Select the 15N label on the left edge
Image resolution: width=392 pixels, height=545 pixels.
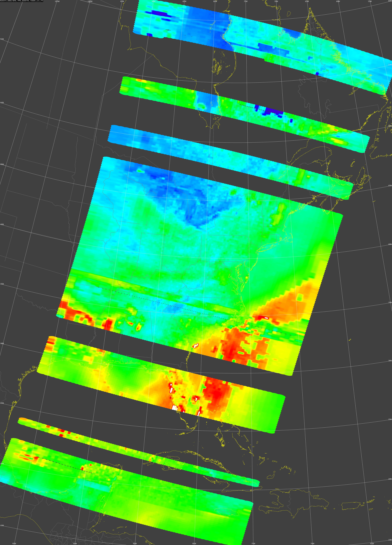[2, 525]
